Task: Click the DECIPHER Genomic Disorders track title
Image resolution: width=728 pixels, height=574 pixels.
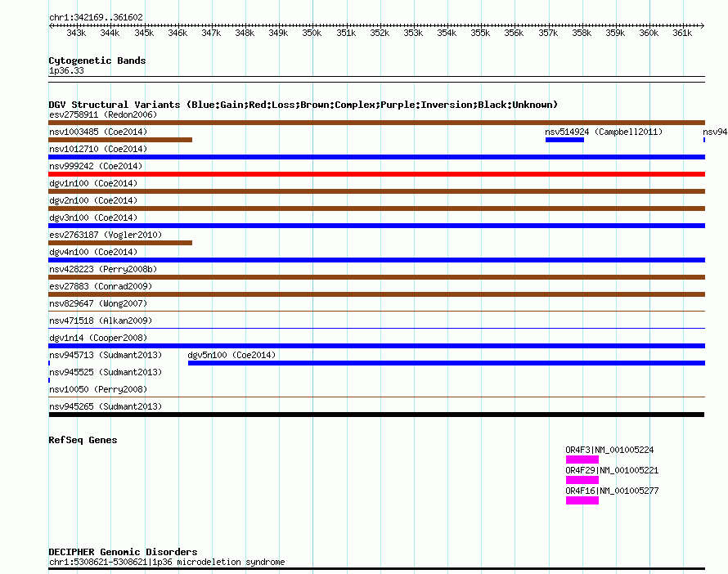Action: (123, 552)
